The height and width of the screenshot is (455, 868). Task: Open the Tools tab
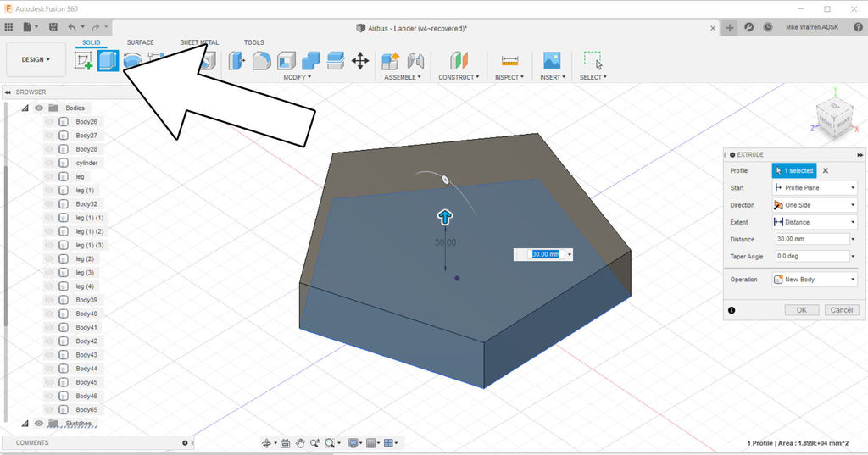tap(253, 42)
